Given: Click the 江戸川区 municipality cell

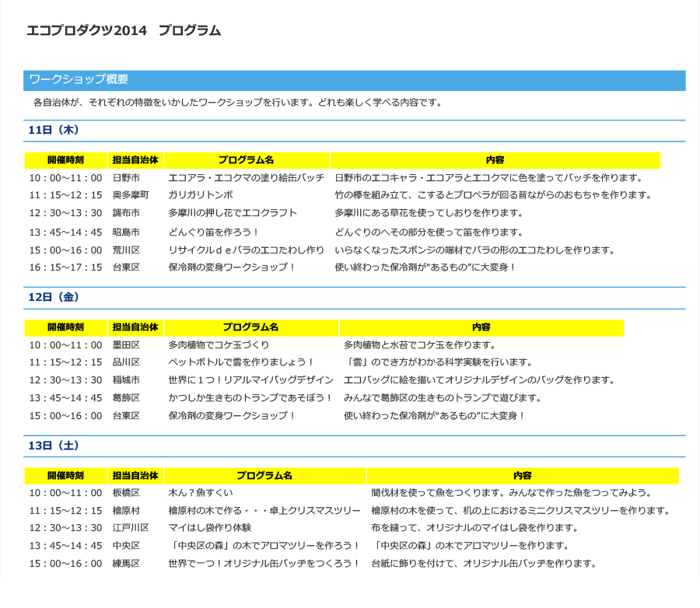Looking at the screenshot, I should [x=131, y=528].
